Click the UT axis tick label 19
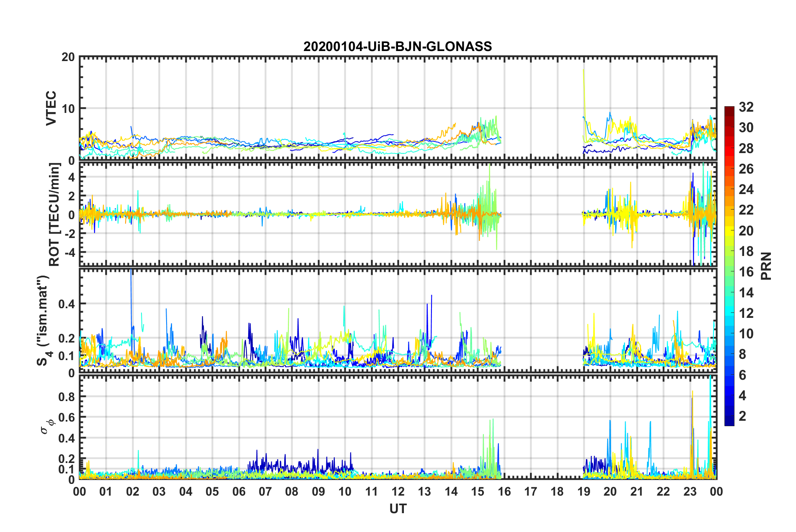Screen dimensions: 796x532 point(584,491)
